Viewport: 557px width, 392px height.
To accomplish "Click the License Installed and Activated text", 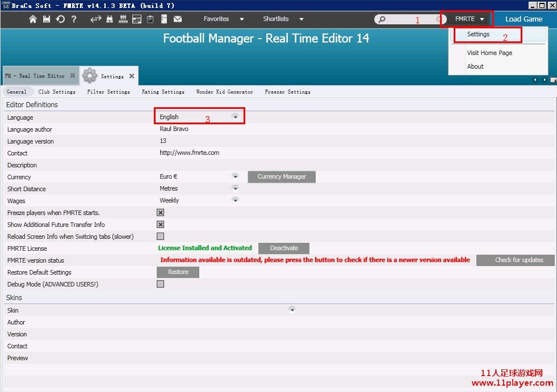I will pyautogui.click(x=205, y=248).
